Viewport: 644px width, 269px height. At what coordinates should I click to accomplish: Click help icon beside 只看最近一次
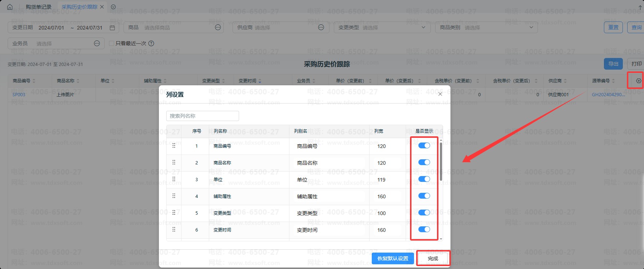coord(151,43)
